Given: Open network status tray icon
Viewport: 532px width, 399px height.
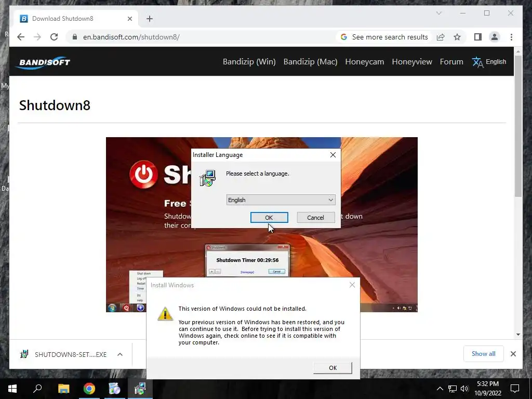Looking at the screenshot, I should point(453,389).
